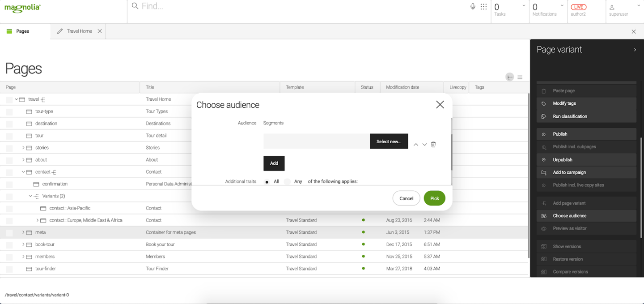644x304 pixels.
Task: Open the apps grid launcher icon
Action: coord(483,7)
